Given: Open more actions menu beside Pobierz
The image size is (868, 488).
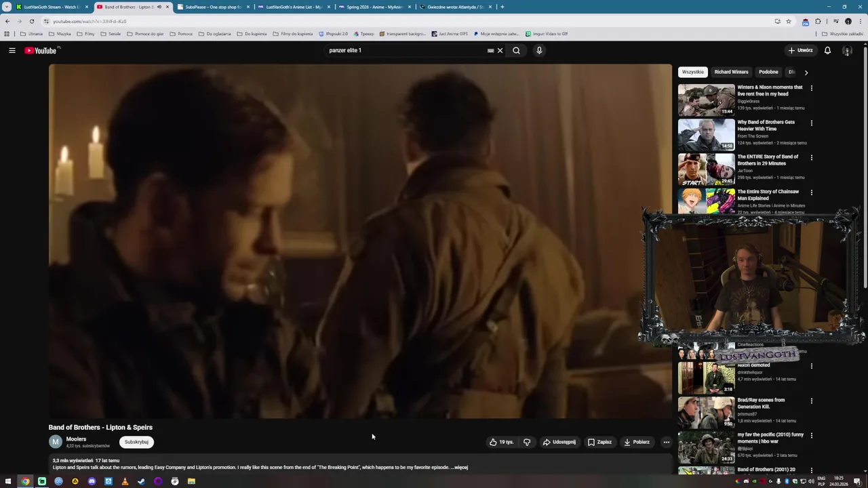Looking at the screenshot, I should (666, 442).
